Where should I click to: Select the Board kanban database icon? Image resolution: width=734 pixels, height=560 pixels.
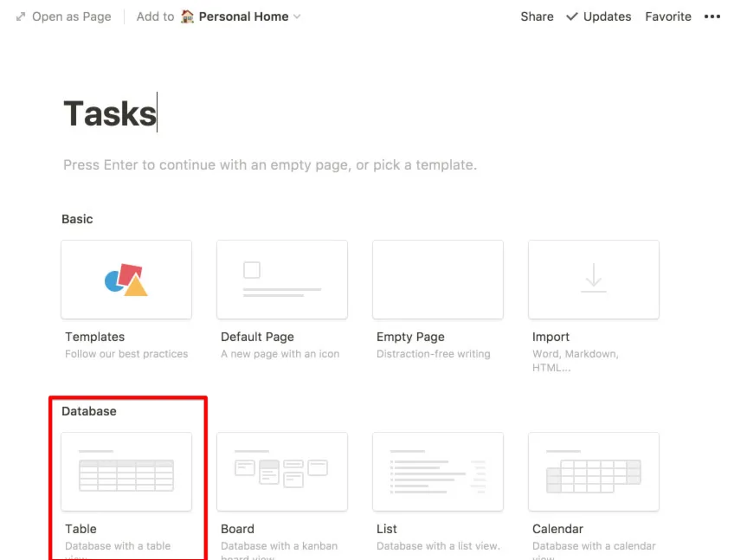click(x=281, y=472)
